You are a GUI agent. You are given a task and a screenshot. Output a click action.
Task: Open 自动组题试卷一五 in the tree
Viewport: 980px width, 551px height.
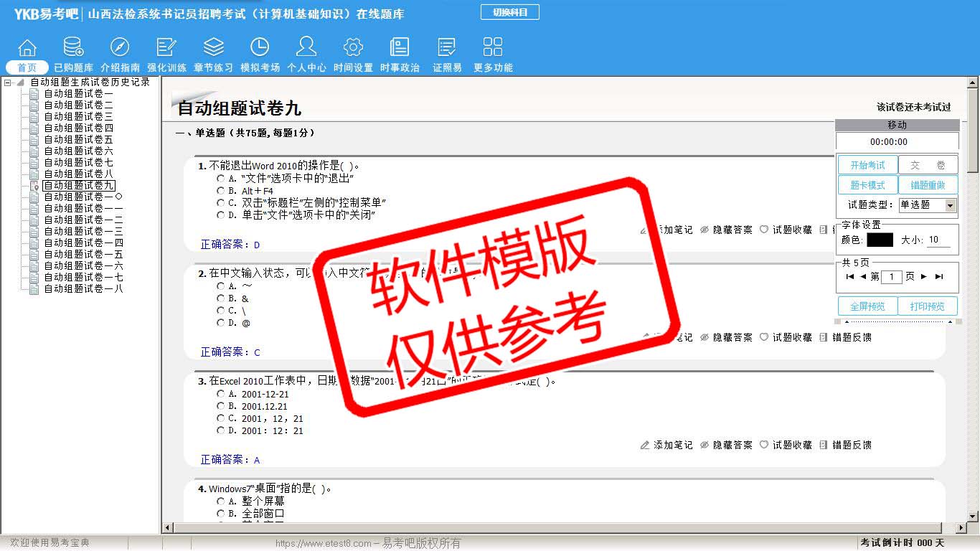(83, 254)
